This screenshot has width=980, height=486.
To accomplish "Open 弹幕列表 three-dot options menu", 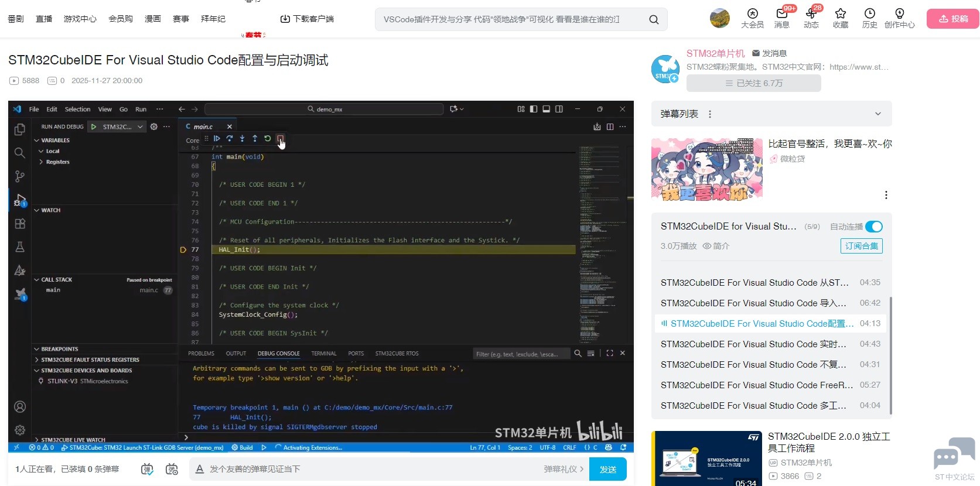I will (710, 114).
